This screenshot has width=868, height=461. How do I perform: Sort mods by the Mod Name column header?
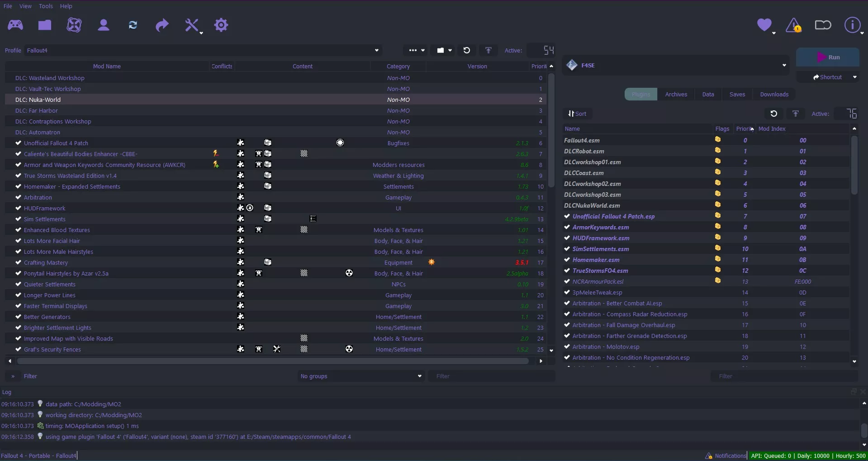(107, 66)
